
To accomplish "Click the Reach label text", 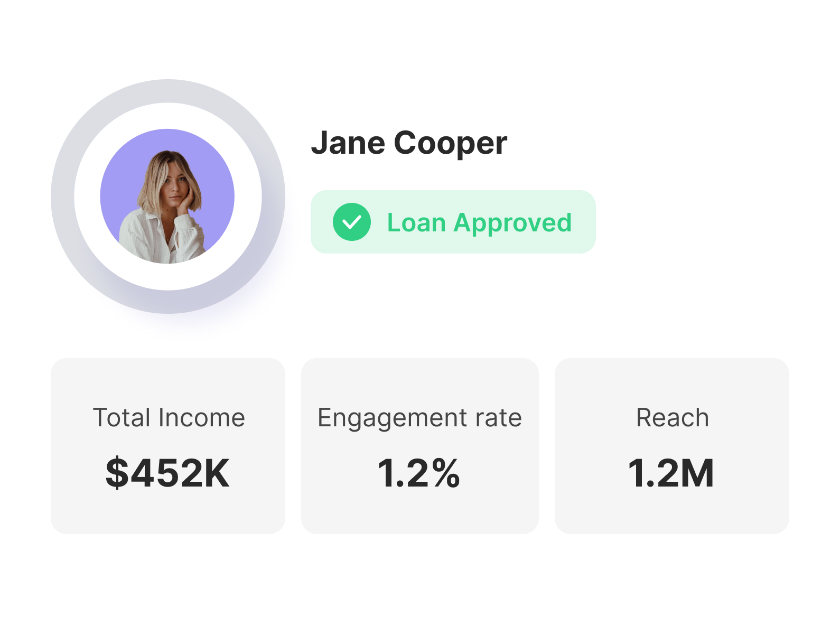I will click(x=673, y=417).
